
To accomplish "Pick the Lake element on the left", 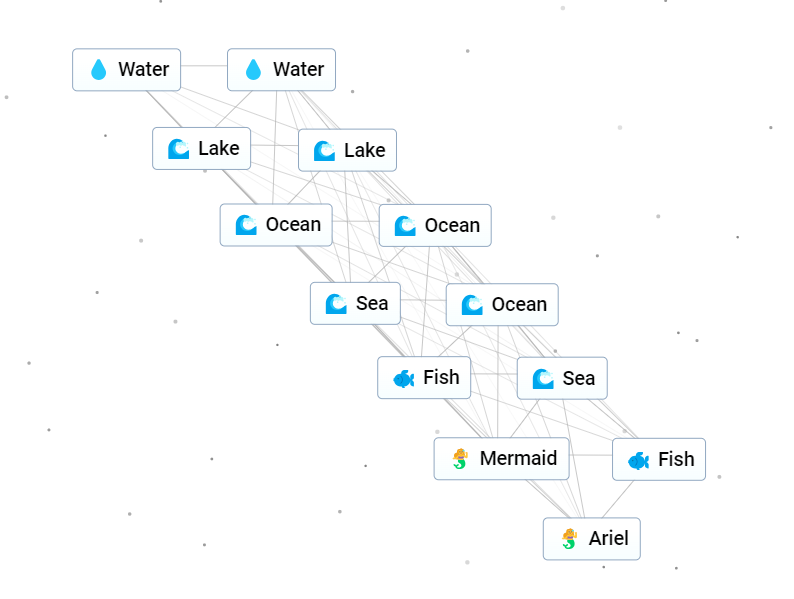I will click(202, 148).
